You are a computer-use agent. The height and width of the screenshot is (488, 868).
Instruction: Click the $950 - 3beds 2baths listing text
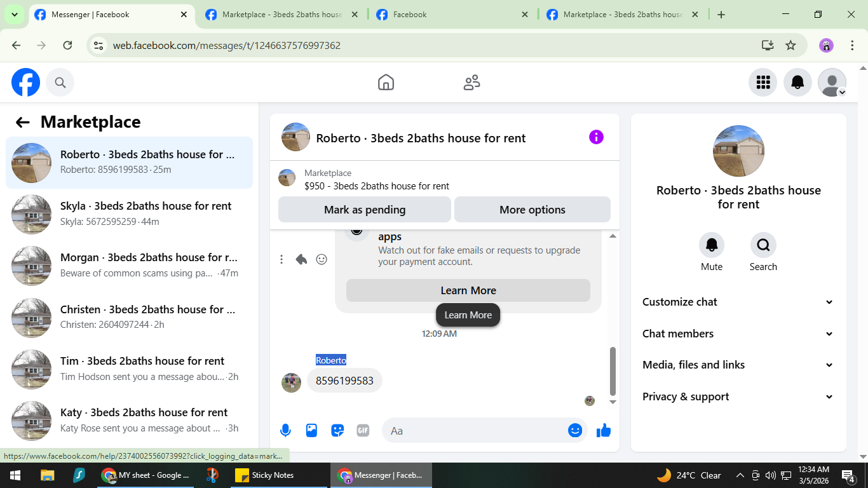tap(377, 186)
